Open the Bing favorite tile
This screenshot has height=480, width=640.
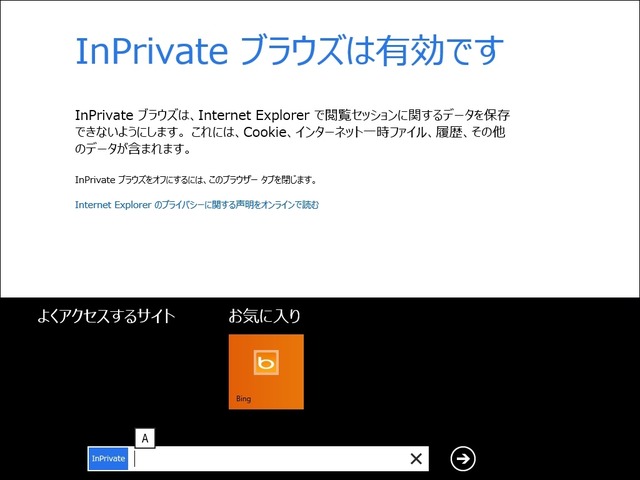(266, 371)
